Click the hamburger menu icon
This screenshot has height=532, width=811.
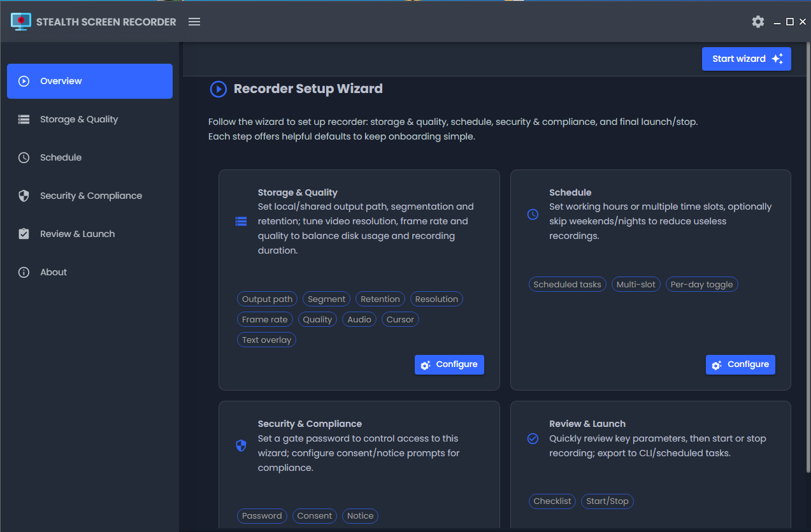(194, 22)
